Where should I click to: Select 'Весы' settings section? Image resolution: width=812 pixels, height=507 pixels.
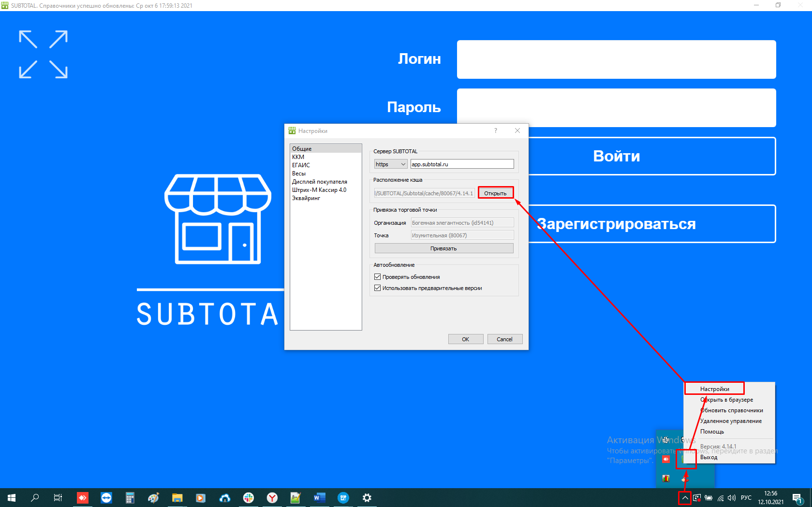(325, 174)
